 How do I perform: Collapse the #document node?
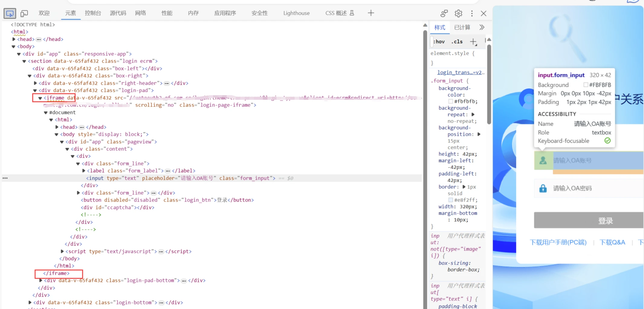pyautogui.click(x=46, y=113)
